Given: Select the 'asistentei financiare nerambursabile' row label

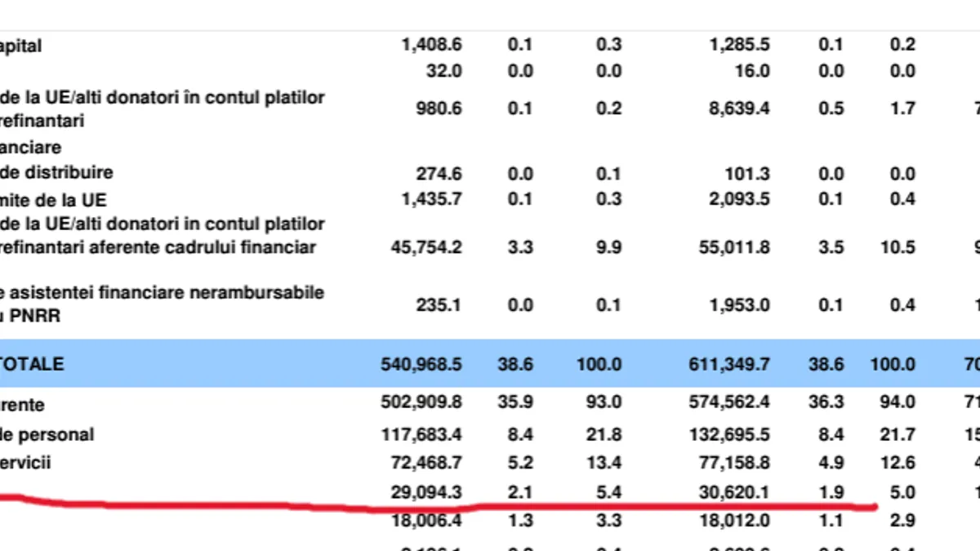Looking at the screenshot, I should click(162, 292).
